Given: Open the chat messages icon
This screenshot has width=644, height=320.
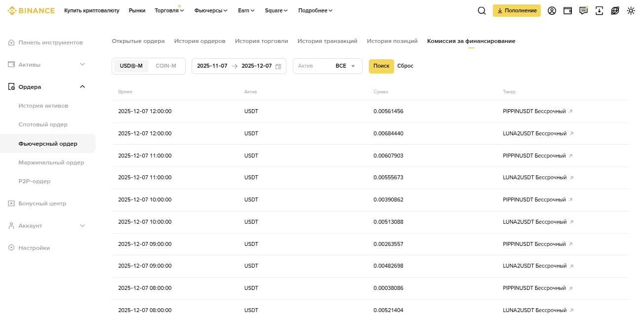Looking at the screenshot, I should click(584, 10).
